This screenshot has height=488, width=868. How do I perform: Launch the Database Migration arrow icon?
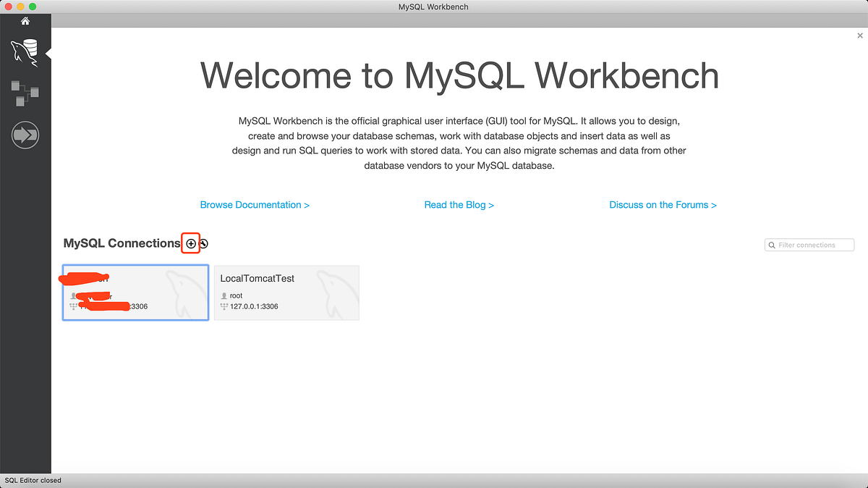pos(25,135)
